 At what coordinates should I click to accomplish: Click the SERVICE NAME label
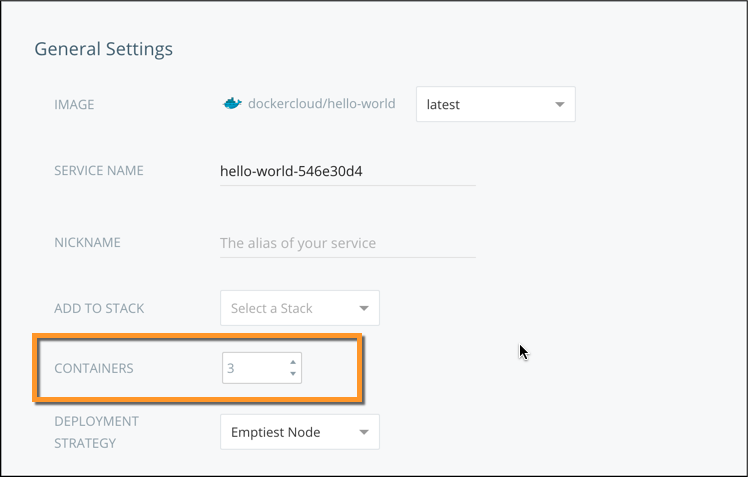tap(99, 170)
